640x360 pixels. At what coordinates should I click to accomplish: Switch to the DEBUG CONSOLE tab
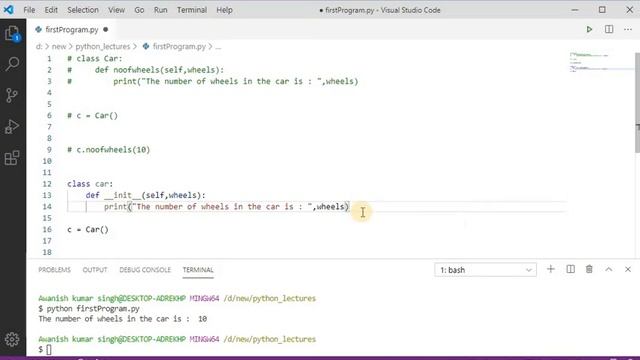145,270
